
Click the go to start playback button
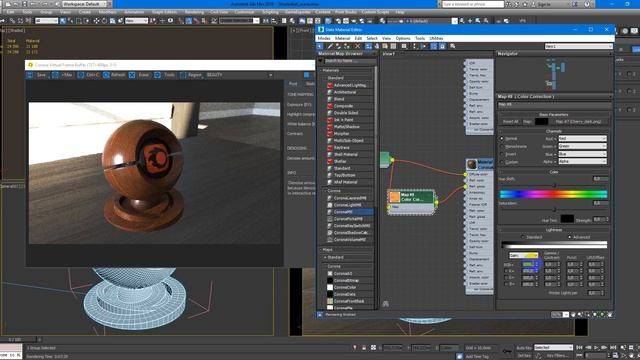tap(579, 347)
